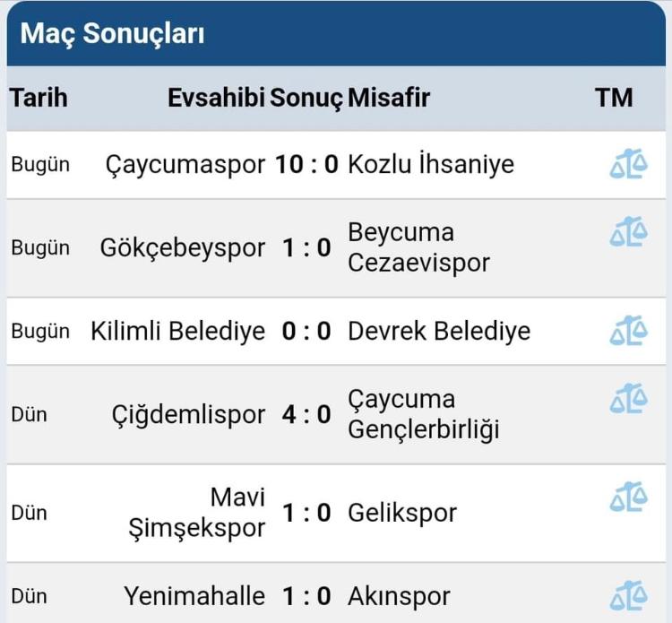Open Beycuma Cezaevispor team page

click(x=418, y=247)
